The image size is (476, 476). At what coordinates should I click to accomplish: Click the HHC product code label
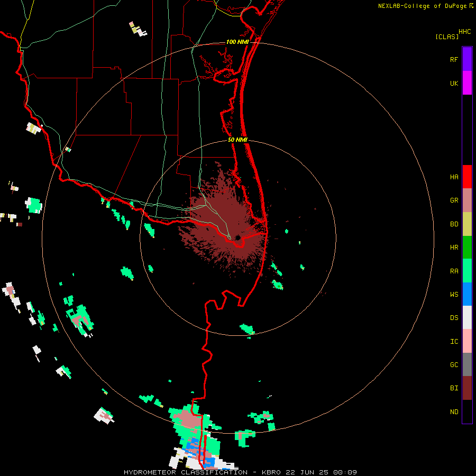pos(464,32)
